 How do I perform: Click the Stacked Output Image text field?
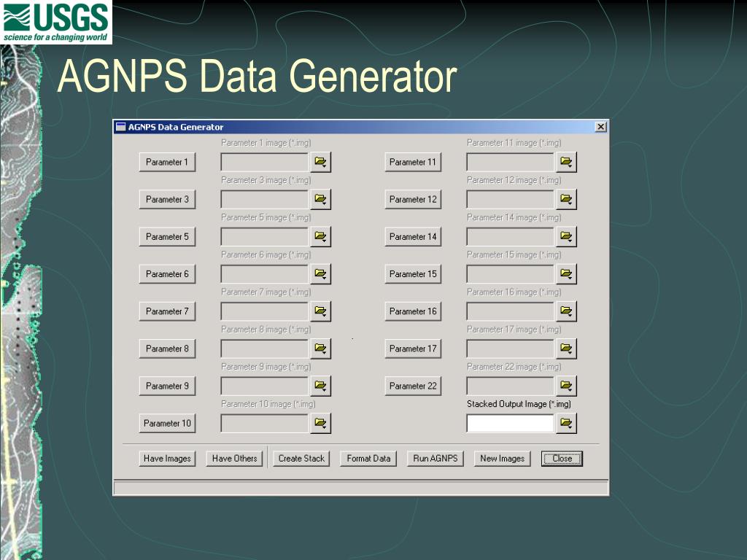510,423
